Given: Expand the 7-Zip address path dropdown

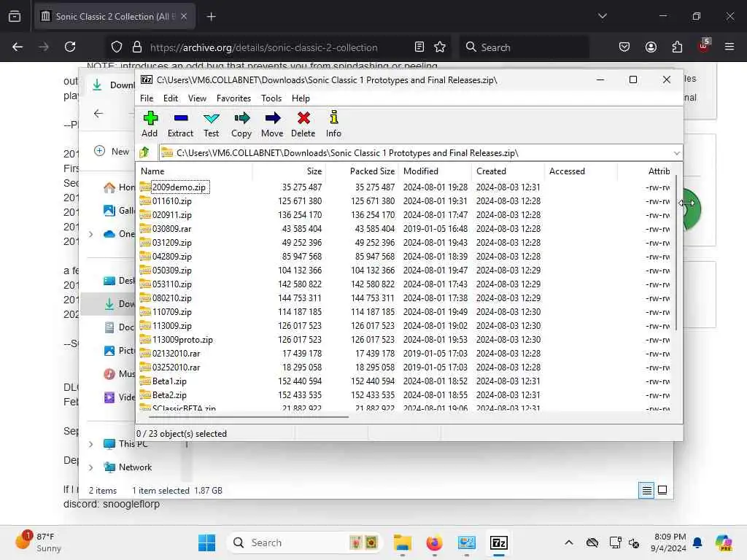Looking at the screenshot, I should (x=676, y=153).
